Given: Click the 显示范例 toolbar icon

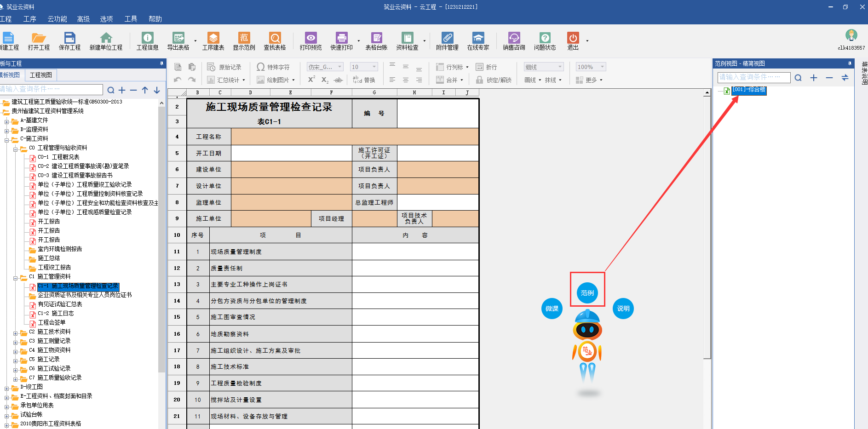Looking at the screenshot, I should [244, 38].
